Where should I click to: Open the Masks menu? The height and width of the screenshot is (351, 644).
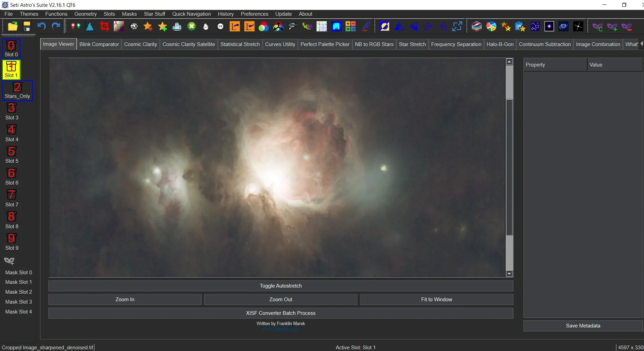(x=129, y=14)
